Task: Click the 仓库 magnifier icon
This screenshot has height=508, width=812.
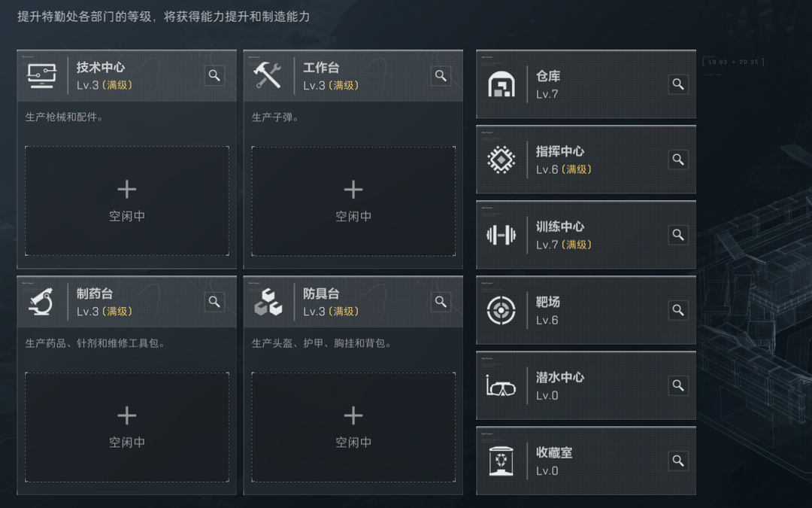Action: (x=678, y=84)
